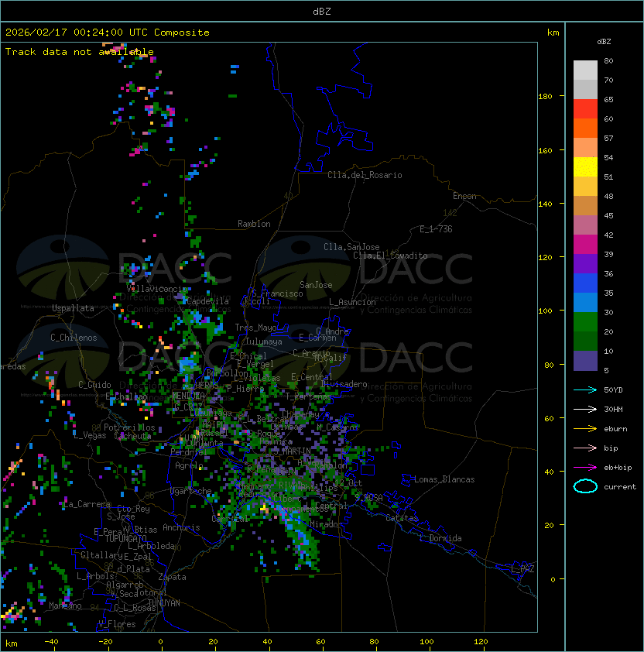The width and height of the screenshot is (644, 652).
Task: Click the 'V_Flores' map label
Action: click(x=117, y=624)
